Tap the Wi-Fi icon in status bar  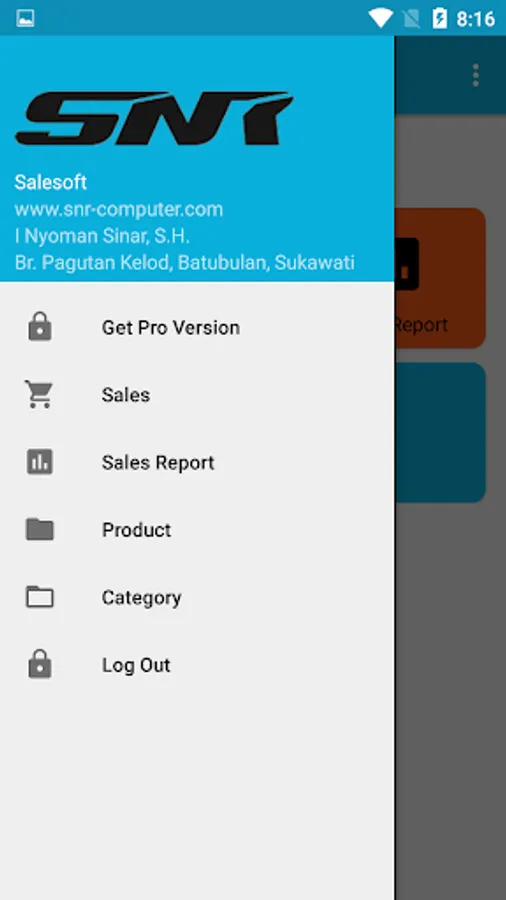380,18
